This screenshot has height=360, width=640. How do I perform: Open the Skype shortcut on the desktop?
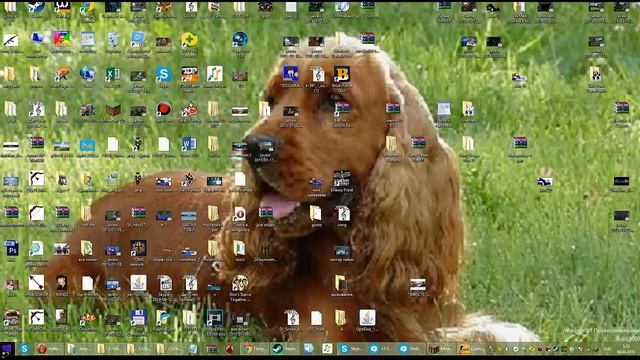[163, 75]
